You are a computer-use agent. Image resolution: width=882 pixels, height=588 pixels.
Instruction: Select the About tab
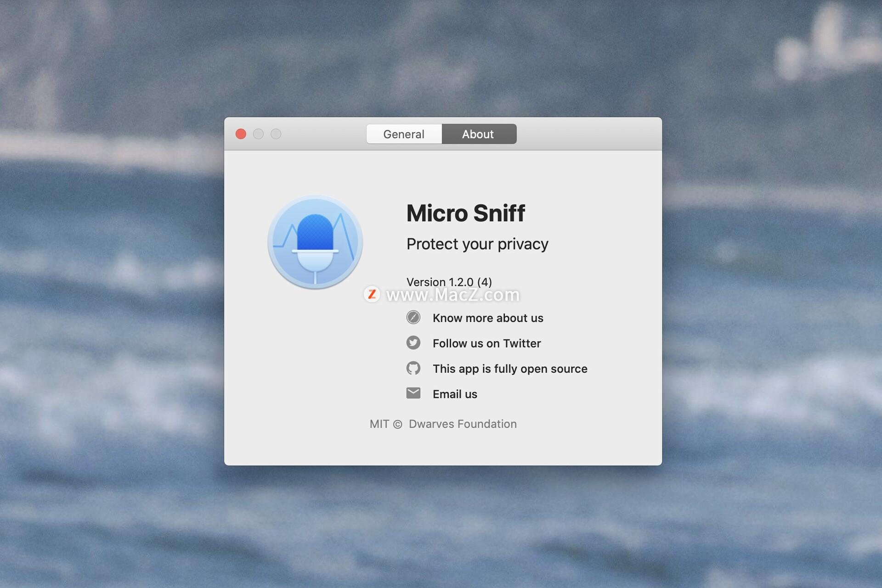[x=479, y=134]
